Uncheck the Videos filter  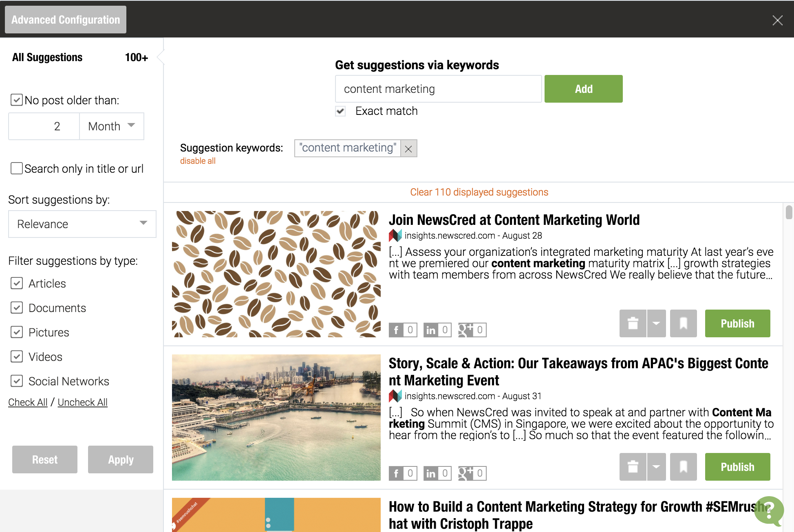pos(17,356)
